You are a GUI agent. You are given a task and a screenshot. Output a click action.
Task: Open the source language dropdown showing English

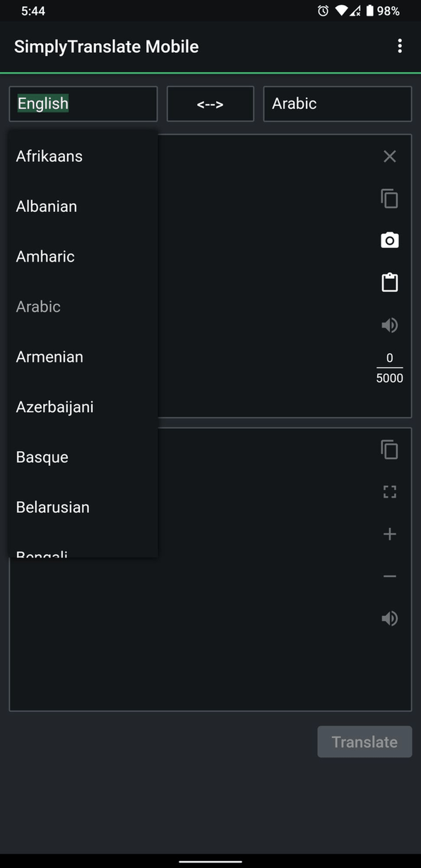(83, 103)
